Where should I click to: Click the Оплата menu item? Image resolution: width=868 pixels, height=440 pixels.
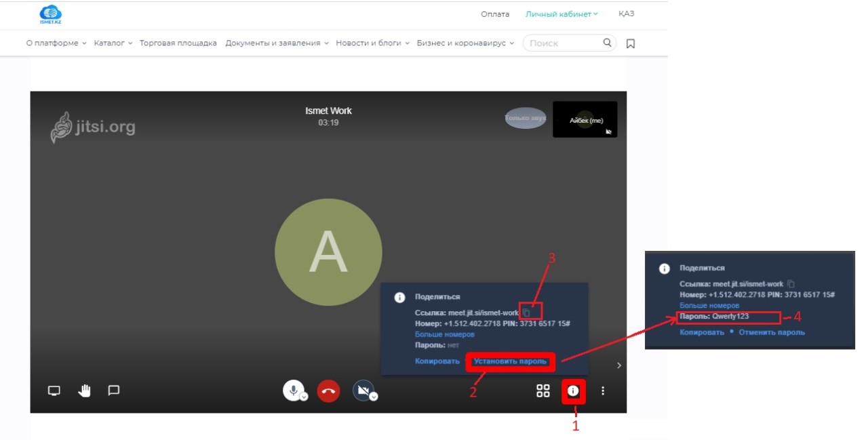(x=494, y=14)
